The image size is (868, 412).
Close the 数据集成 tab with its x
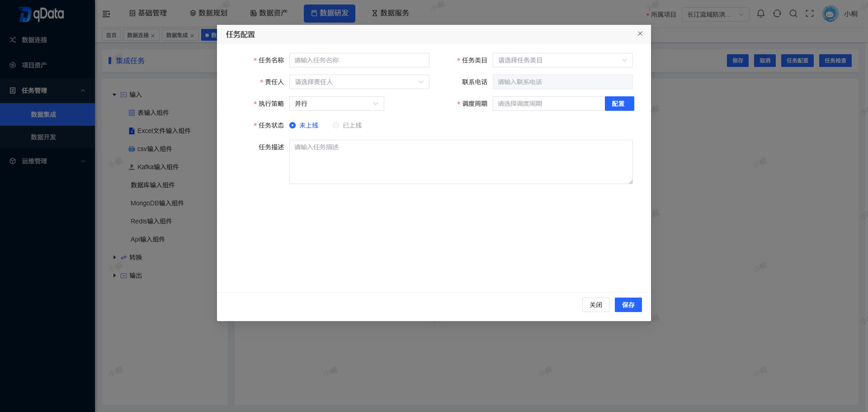(x=192, y=35)
